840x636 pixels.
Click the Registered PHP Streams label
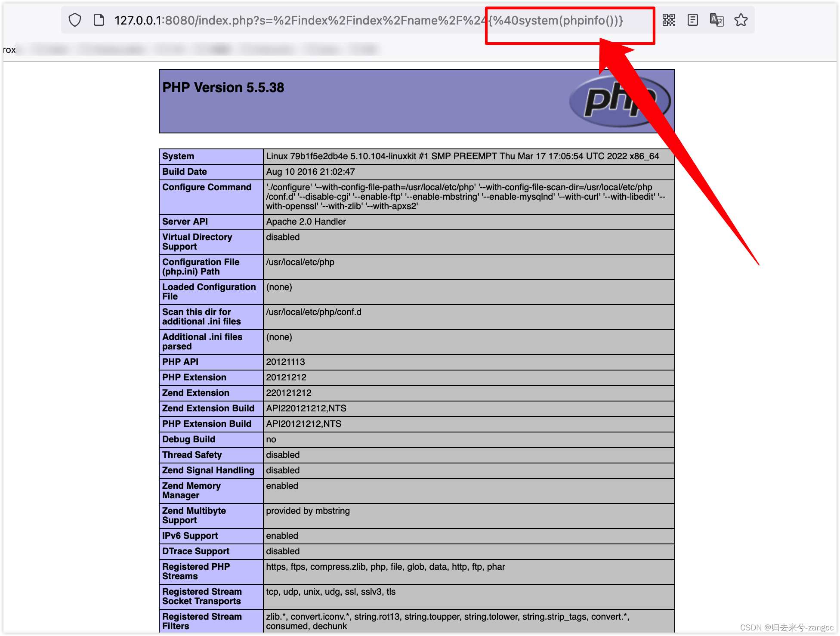point(196,571)
